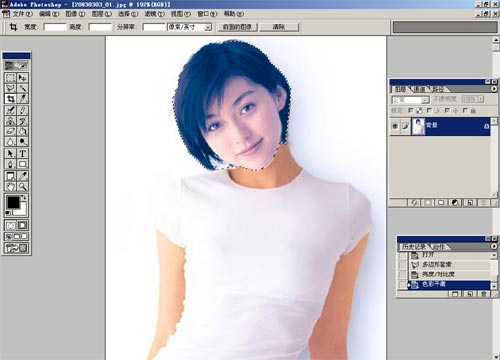This screenshot has height=360, width=500.
Task: Select the Polygonal Lasso tool
Action: point(11,88)
